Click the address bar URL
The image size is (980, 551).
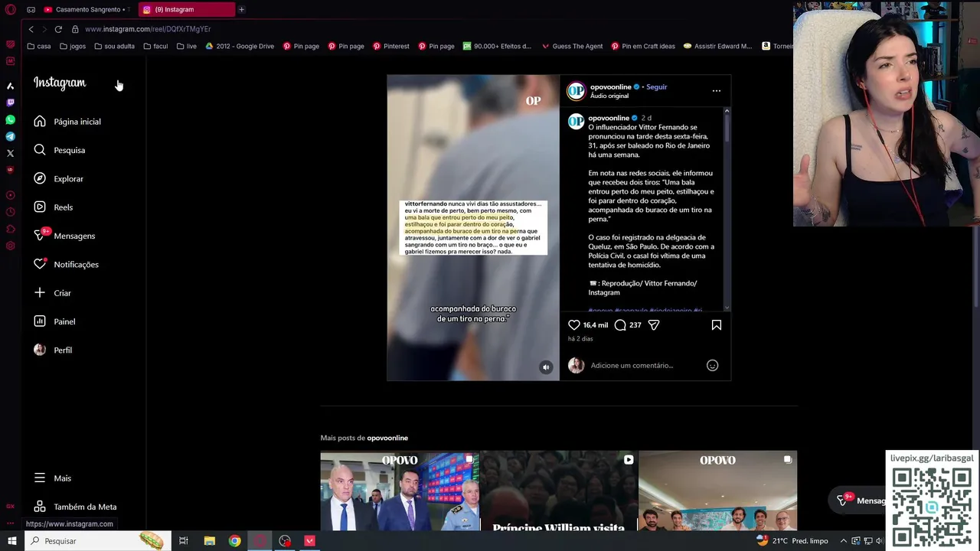click(x=148, y=29)
